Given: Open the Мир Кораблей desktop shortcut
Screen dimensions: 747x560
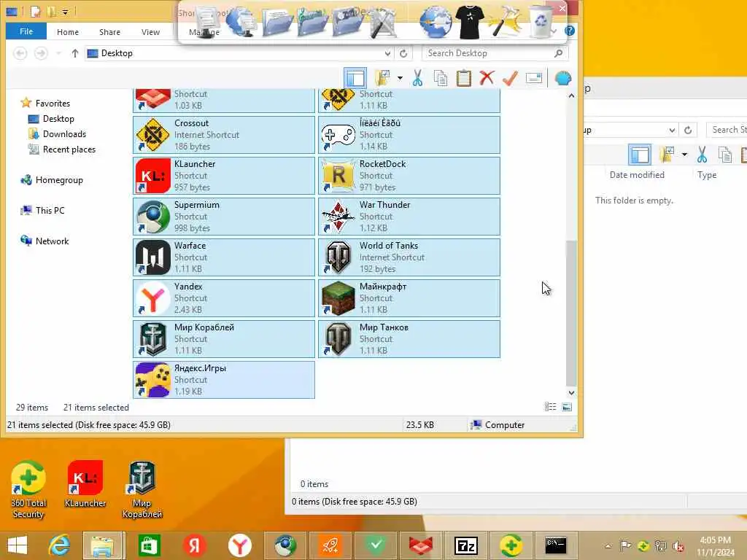Looking at the screenshot, I should (142, 489).
